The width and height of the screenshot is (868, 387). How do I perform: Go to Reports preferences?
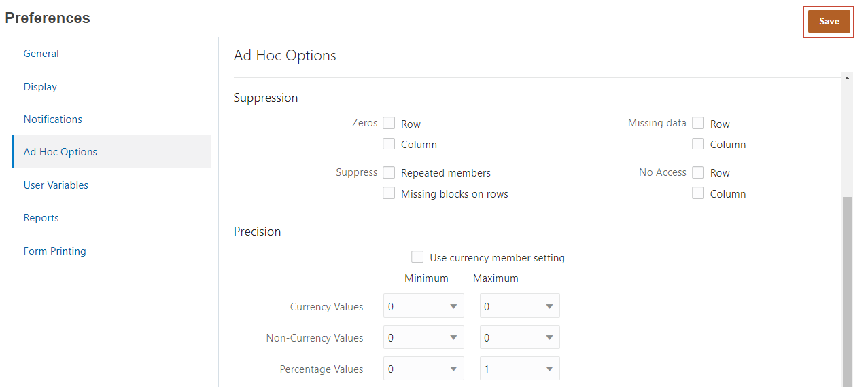coord(41,218)
